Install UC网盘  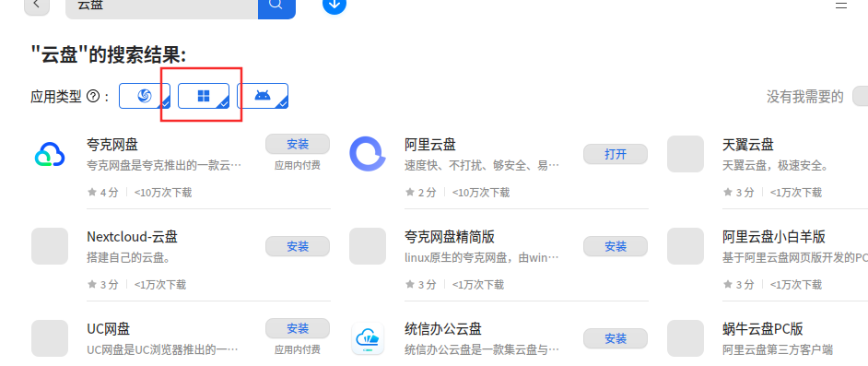(x=298, y=328)
